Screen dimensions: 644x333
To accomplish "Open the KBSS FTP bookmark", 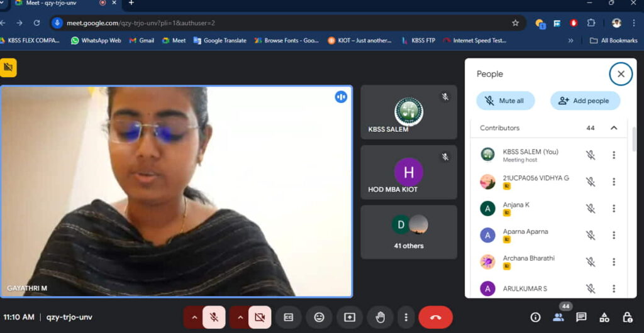I will [x=418, y=41].
